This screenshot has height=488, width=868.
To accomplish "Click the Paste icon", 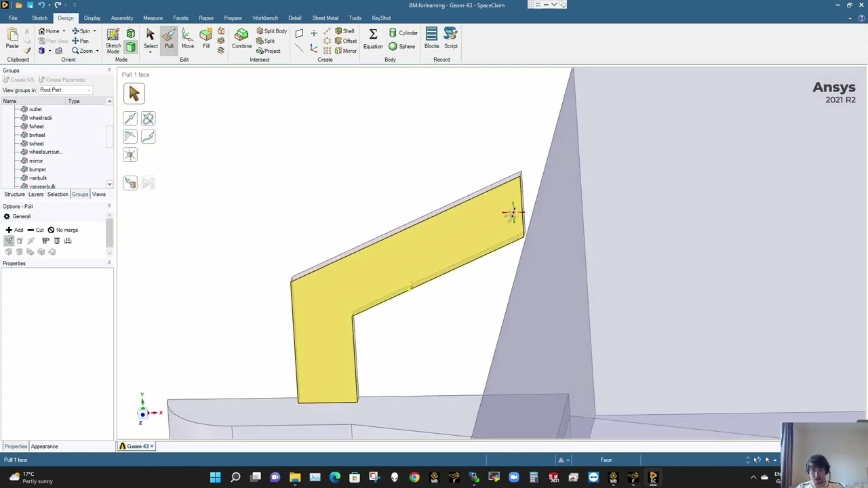I will pyautogui.click(x=12, y=39).
